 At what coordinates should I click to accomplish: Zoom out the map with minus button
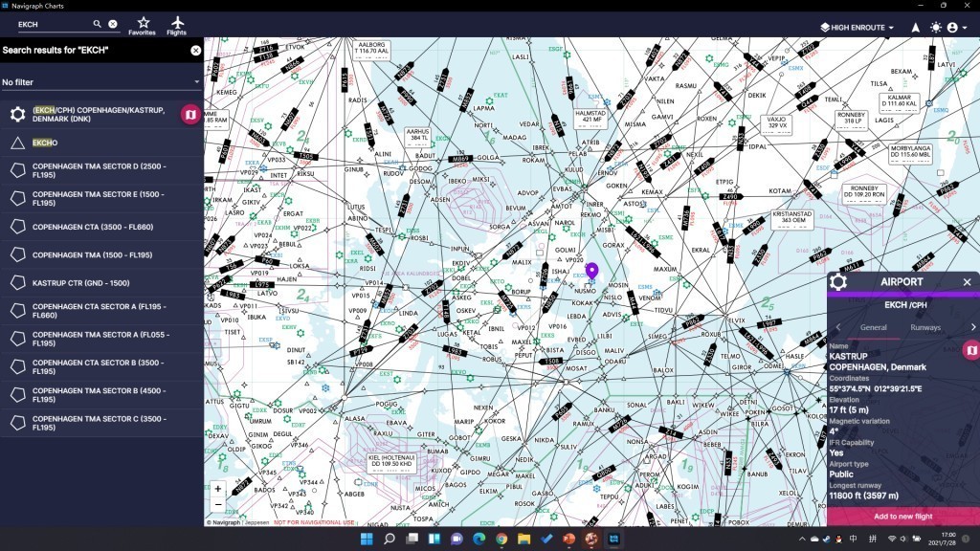pyautogui.click(x=217, y=504)
